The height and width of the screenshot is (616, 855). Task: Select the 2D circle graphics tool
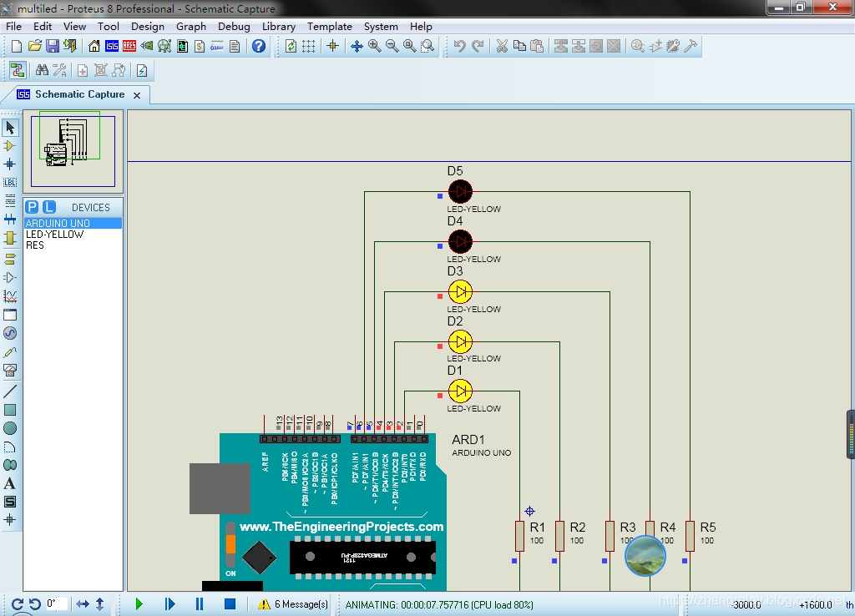pyautogui.click(x=10, y=428)
